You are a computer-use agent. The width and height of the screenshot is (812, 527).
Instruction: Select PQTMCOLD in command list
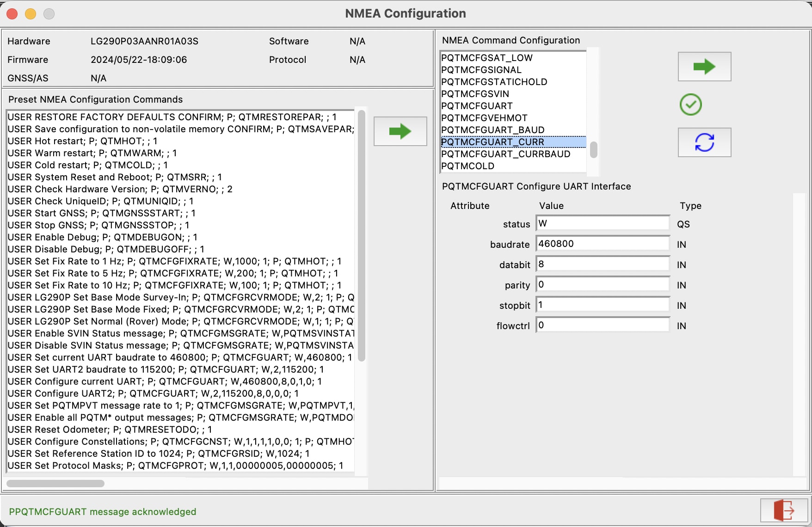click(513, 166)
